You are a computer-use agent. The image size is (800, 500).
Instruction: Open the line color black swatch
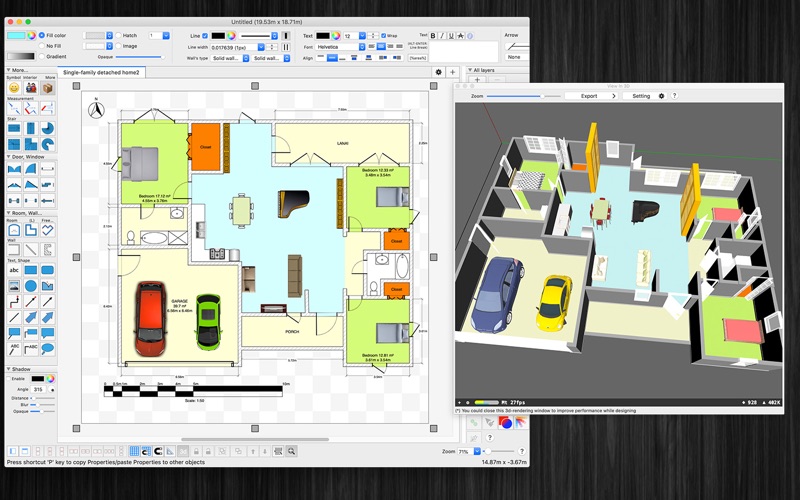218,36
